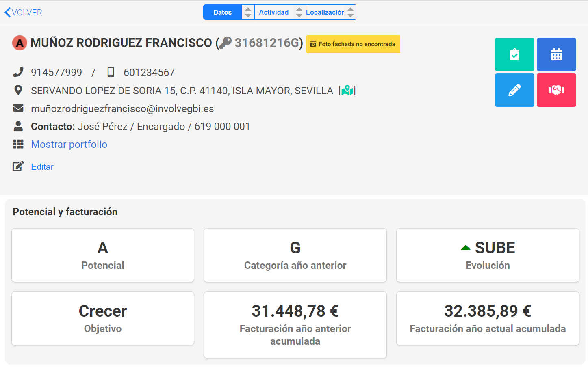The height and width of the screenshot is (367, 588).
Task: Click the Objetivo Crecer card
Action: pos(103,319)
